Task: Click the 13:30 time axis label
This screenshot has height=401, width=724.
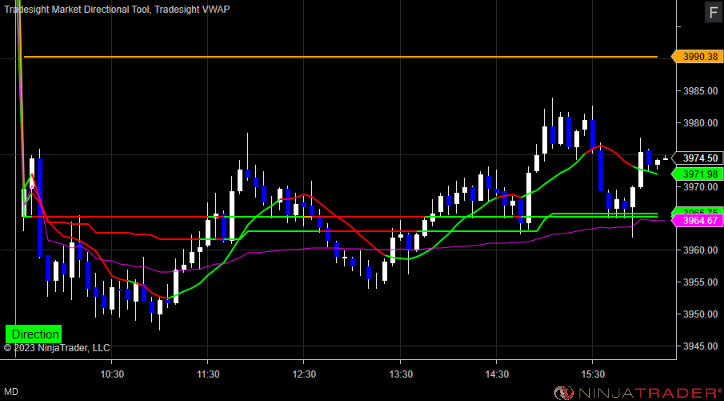Action: pos(400,373)
